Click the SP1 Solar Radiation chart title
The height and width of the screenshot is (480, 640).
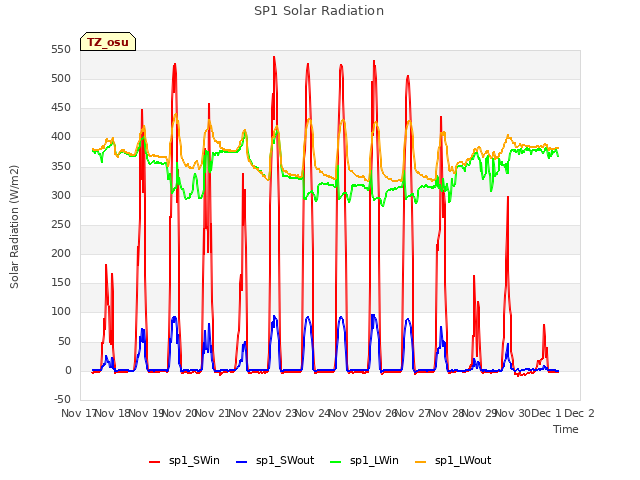[x=319, y=11]
